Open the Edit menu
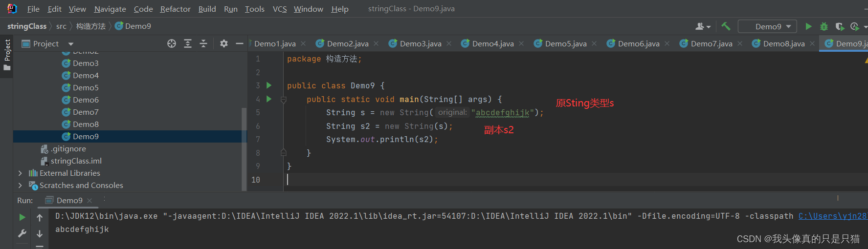This screenshot has height=249, width=868. tap(54, 9)
